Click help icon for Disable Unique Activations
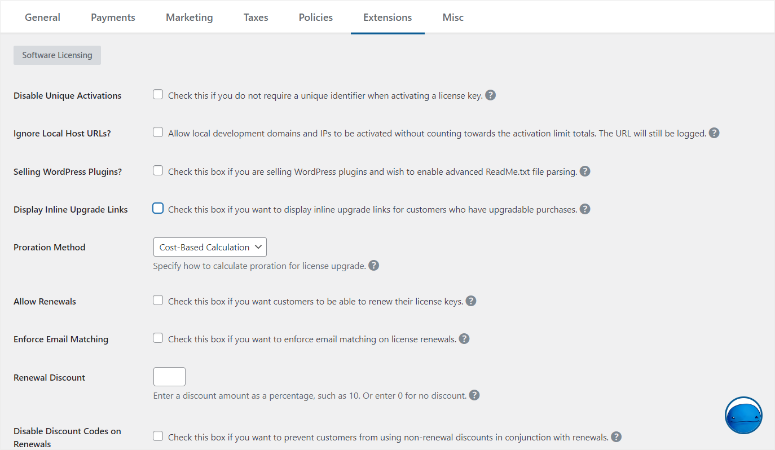Viewport: 775px width, 450px height. [491, 96]
